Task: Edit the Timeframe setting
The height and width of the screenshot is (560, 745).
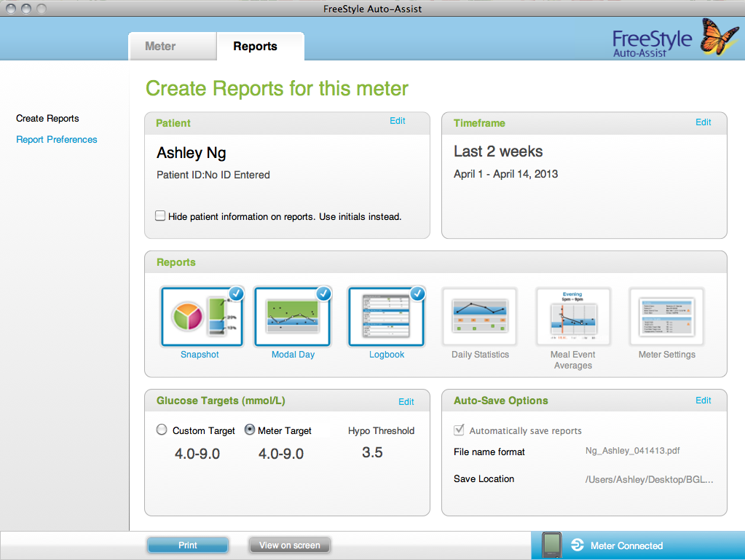Action: (703, 122)
